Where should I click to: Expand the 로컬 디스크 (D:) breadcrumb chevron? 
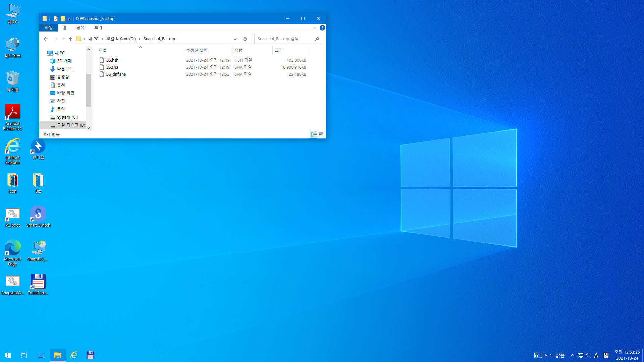(x=140, y=39)
